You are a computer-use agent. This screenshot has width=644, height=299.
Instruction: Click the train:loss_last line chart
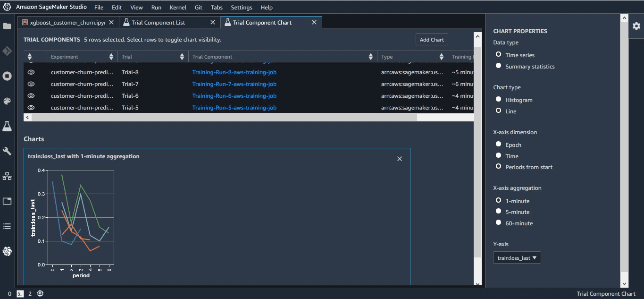click(80, 217)
